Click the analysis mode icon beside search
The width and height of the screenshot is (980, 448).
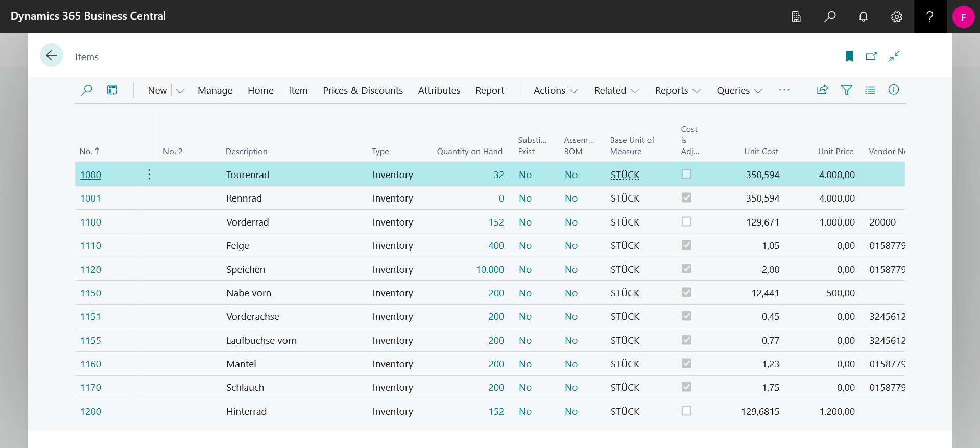(112, 90)
